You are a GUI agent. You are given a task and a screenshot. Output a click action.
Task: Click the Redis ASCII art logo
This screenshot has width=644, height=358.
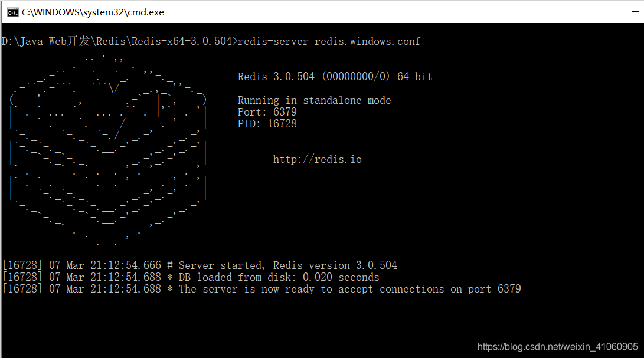click(x=108, y=150)
